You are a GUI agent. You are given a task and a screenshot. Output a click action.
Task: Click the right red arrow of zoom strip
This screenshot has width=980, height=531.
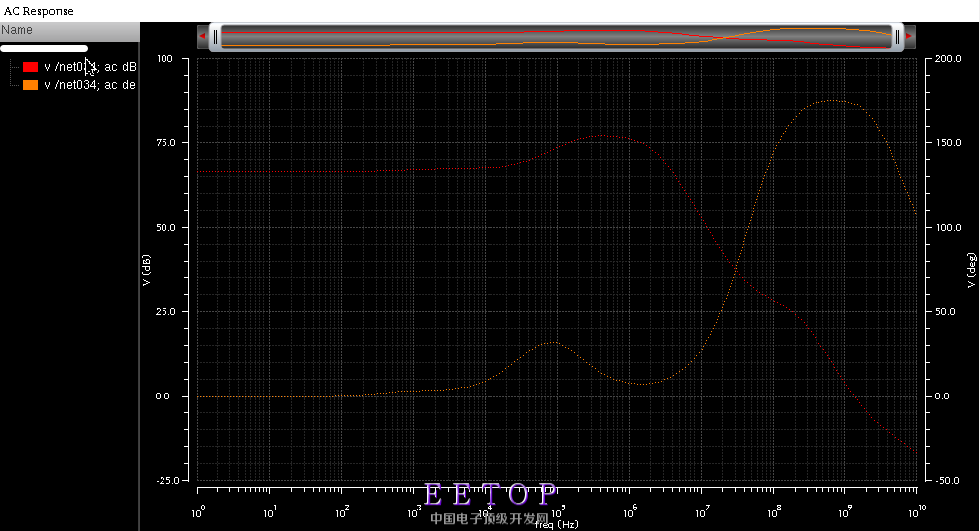910,36
